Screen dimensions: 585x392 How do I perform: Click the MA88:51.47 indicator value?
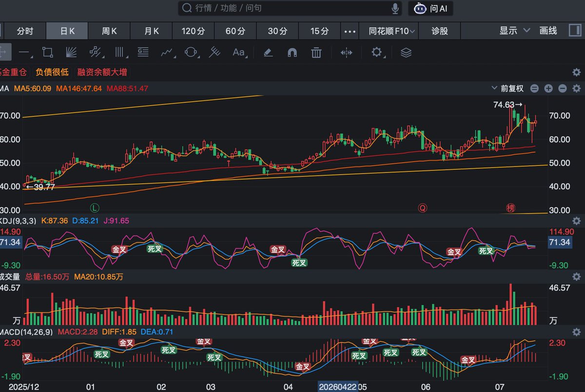[127, 88]
